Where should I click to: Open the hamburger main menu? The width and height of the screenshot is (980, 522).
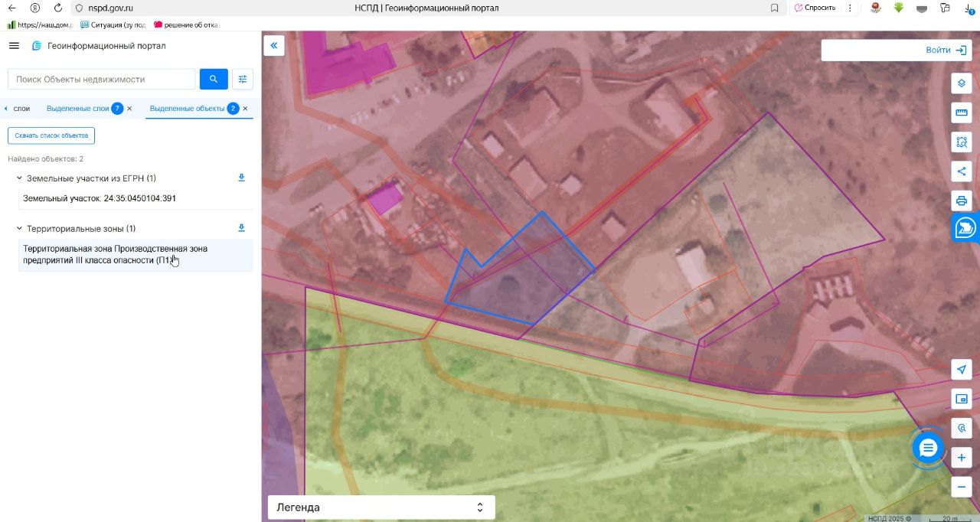[x=14, y=46]
